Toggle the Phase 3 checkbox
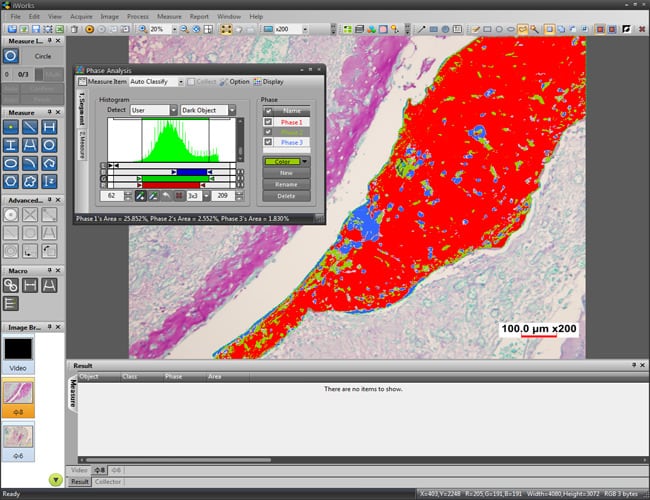Viewport: 650px width, 500px height. click(x=266, y=143)
